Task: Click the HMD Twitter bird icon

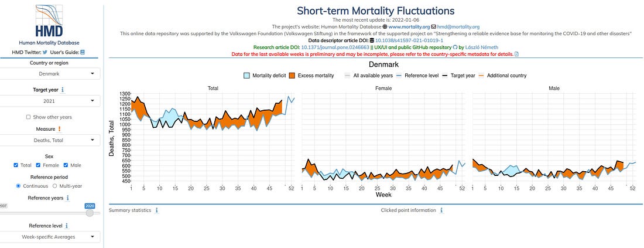Action: click(45, 53)
